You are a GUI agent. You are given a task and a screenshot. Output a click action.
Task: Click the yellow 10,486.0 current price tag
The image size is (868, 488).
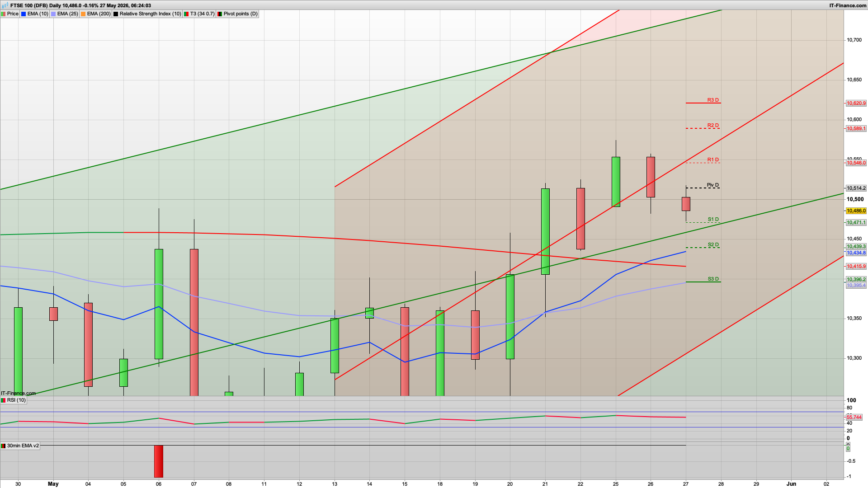pos(856,211)
